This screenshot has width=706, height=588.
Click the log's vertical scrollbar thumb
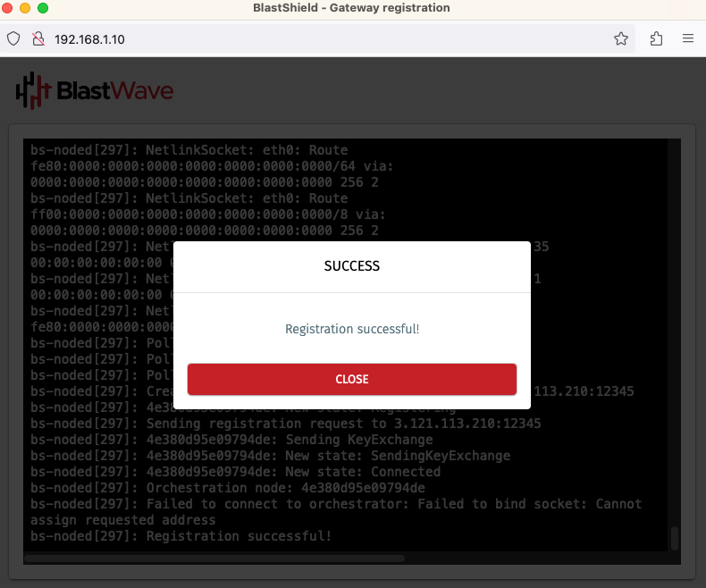click(x=675, y=537)
